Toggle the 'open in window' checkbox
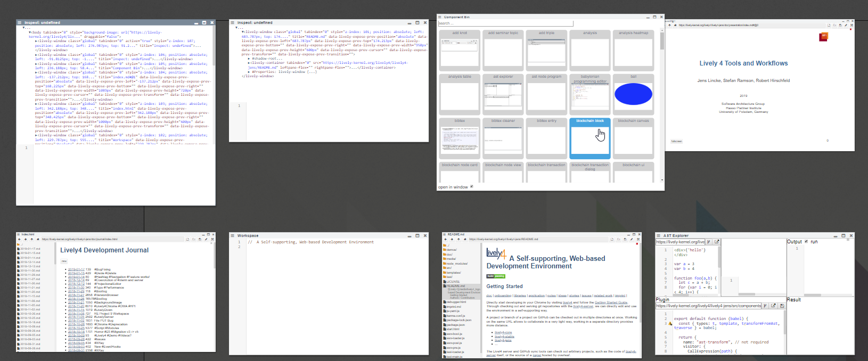This screenshot has height=361, width=868. [471, 187]
